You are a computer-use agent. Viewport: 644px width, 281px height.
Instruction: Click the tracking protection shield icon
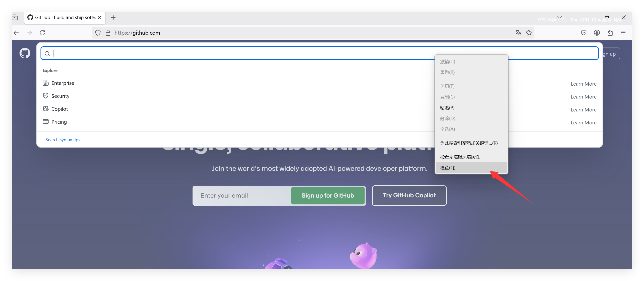(98, 33)
